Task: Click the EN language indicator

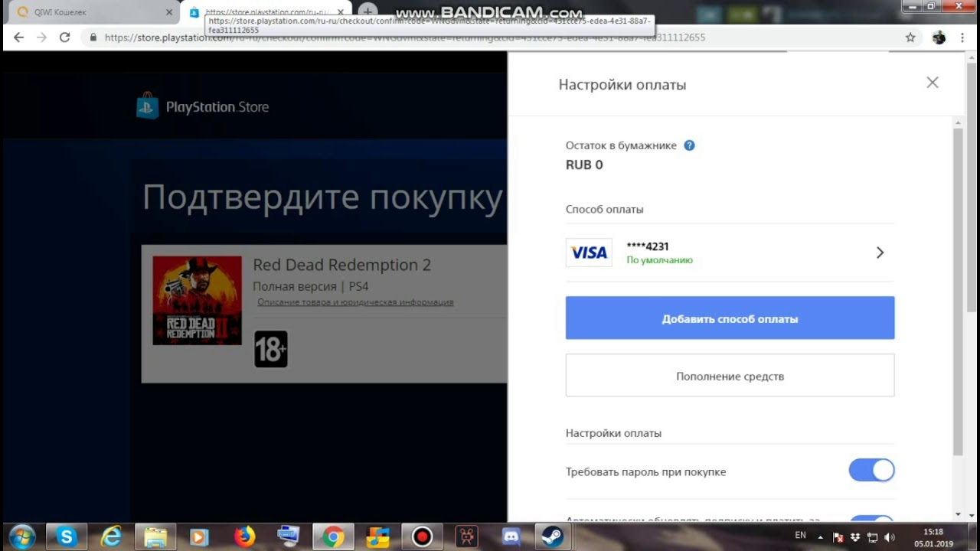Action: (x=800, y=536)
